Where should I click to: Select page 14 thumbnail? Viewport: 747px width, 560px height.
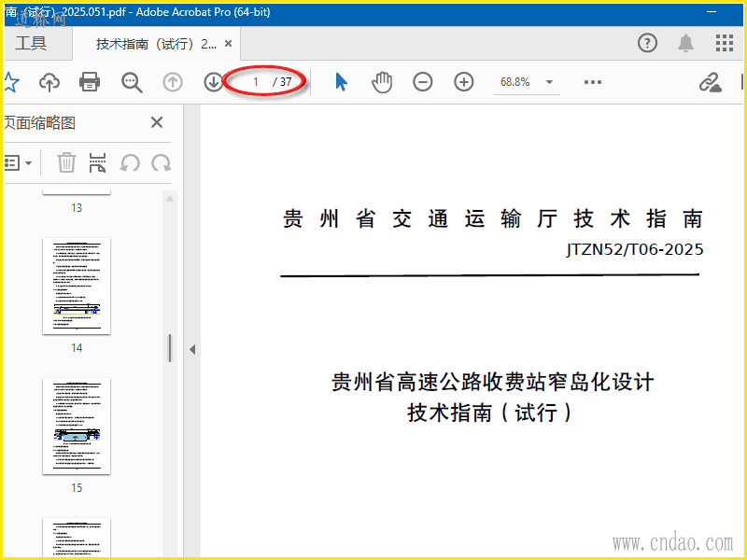[77, 287]
